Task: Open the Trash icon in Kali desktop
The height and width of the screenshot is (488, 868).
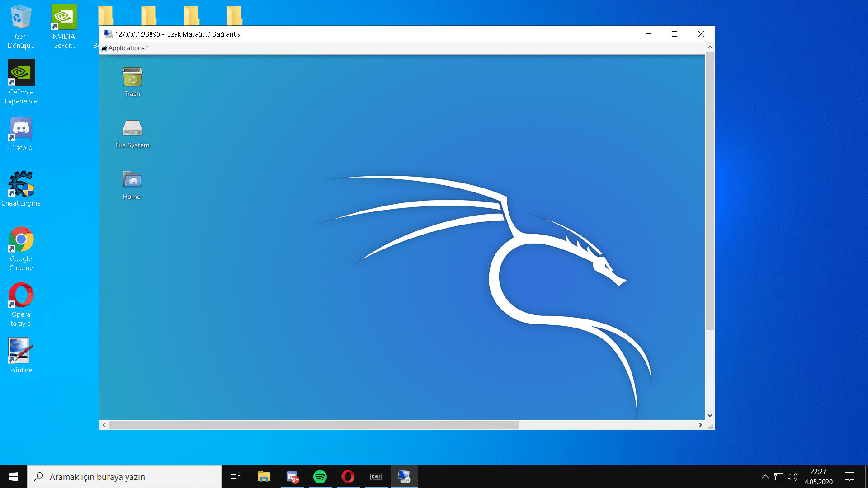Action: [132, 78]
